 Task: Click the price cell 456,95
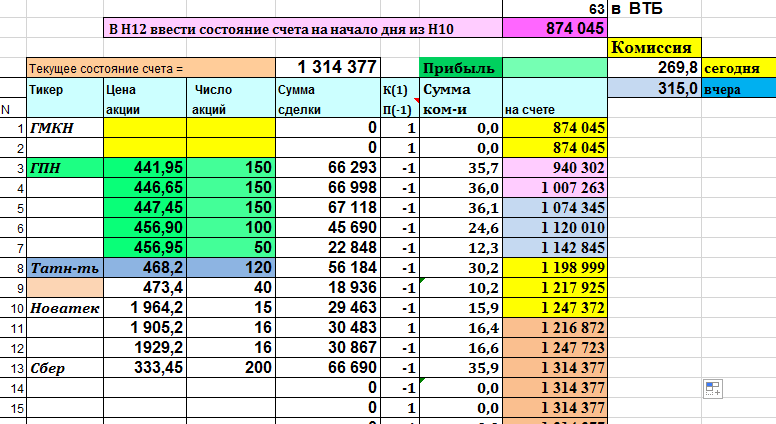[x=145, y=248]
